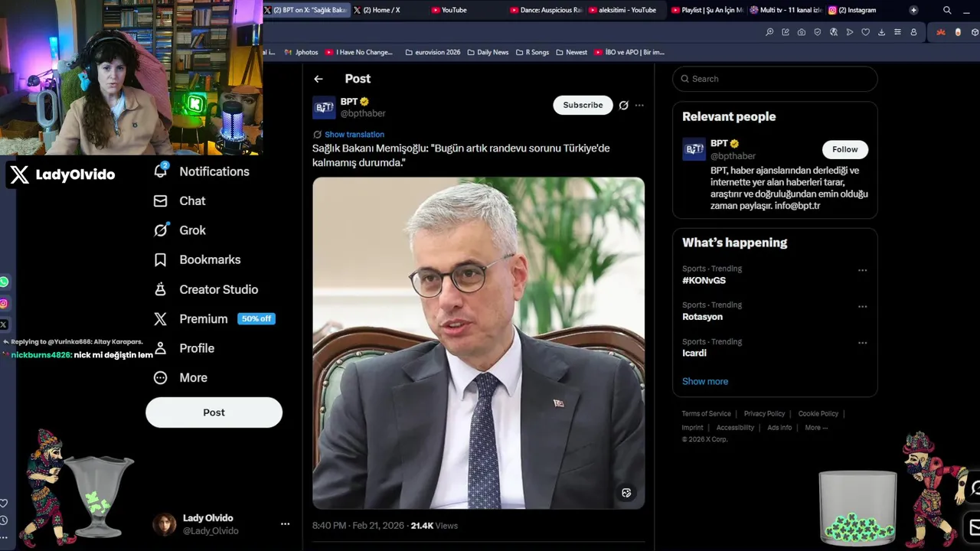The height and width of the screenshot is (551, 980).
Task: Open Bookmarks in the sidebar
Action: pos(198,259)
